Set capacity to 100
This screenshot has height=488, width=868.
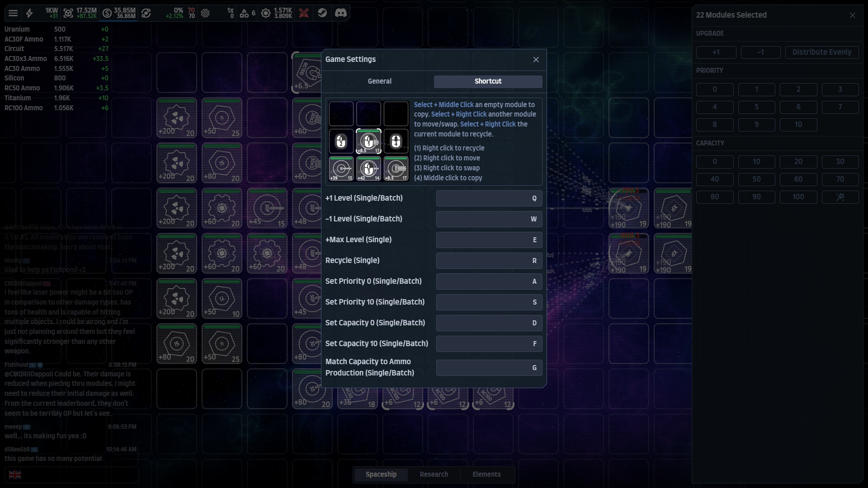(798, 197)
